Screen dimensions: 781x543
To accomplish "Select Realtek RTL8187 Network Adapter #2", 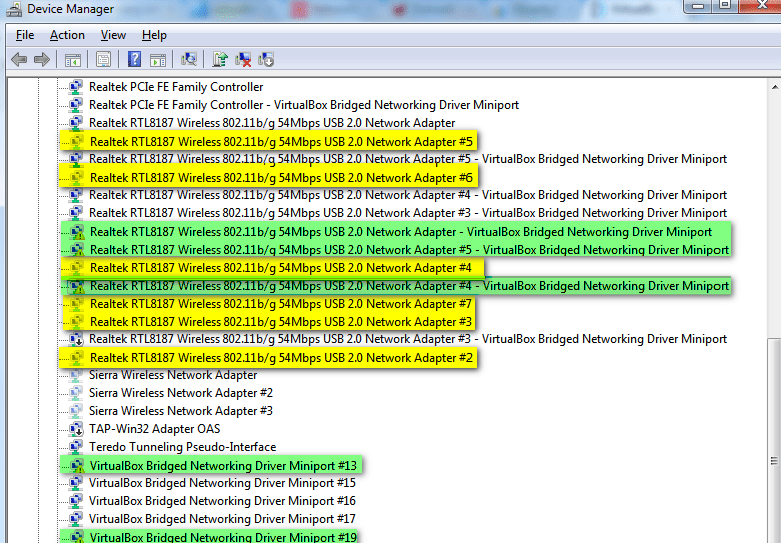I will point(281,358).
